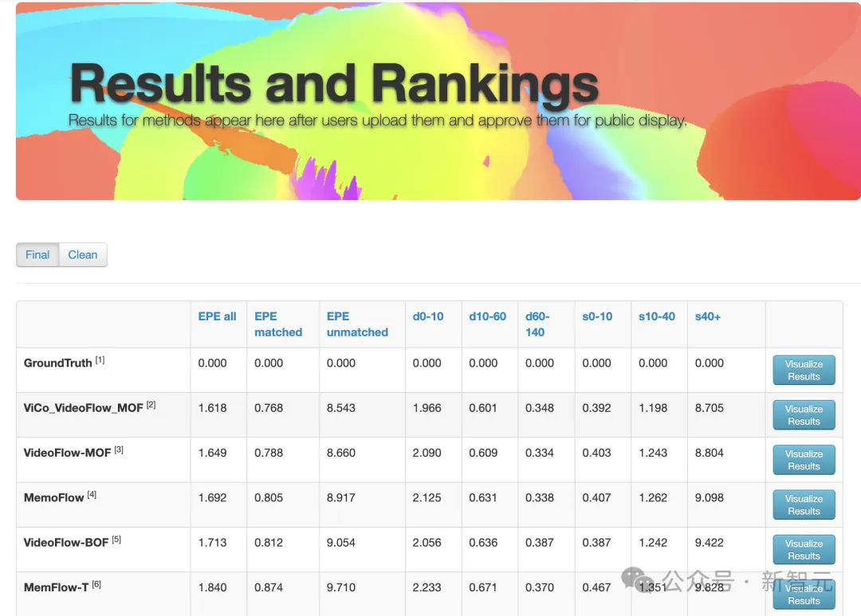Viewport: 861px width, 616px height.
Task: Sort by EPE all column header
Action: pos(217,316)
